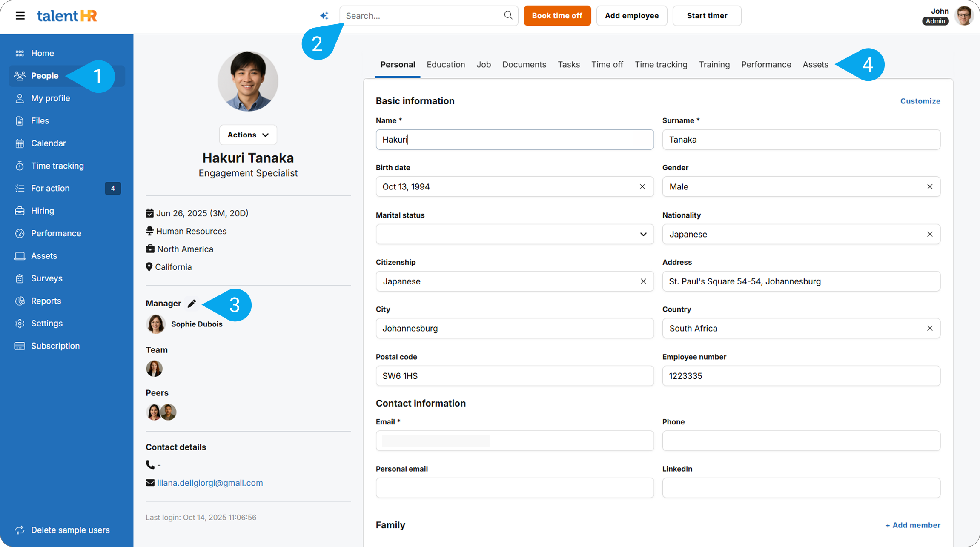Open the Documents tab
980x547 pixels.
(524, 65)
